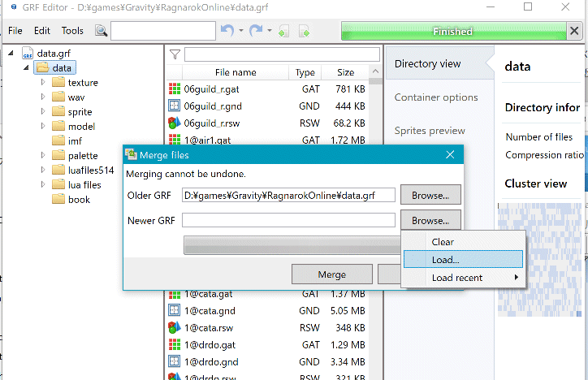This screenshot has width=588, height=380.
Task: Choose Clear from the browse menu
Action: (463, 242)
